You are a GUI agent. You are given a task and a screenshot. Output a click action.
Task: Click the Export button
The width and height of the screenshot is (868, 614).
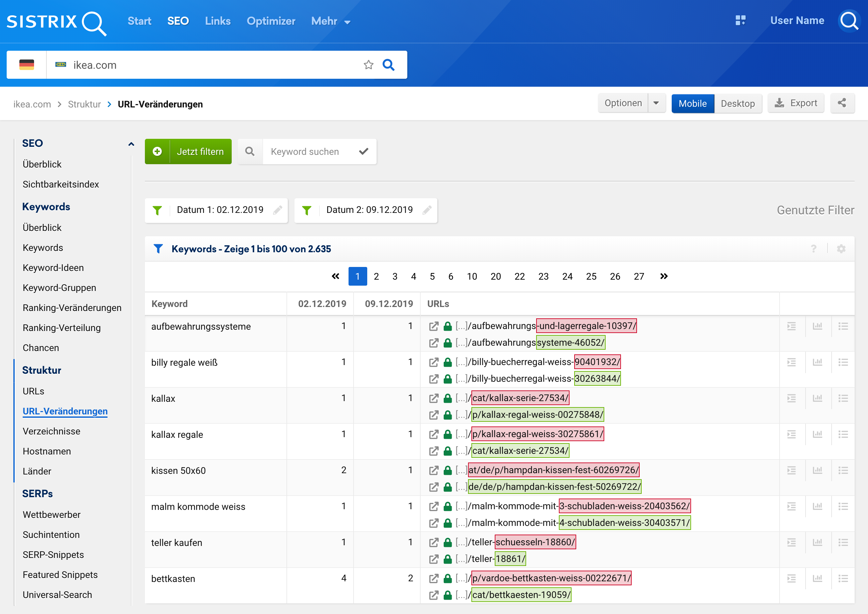[x=796, y=103]
